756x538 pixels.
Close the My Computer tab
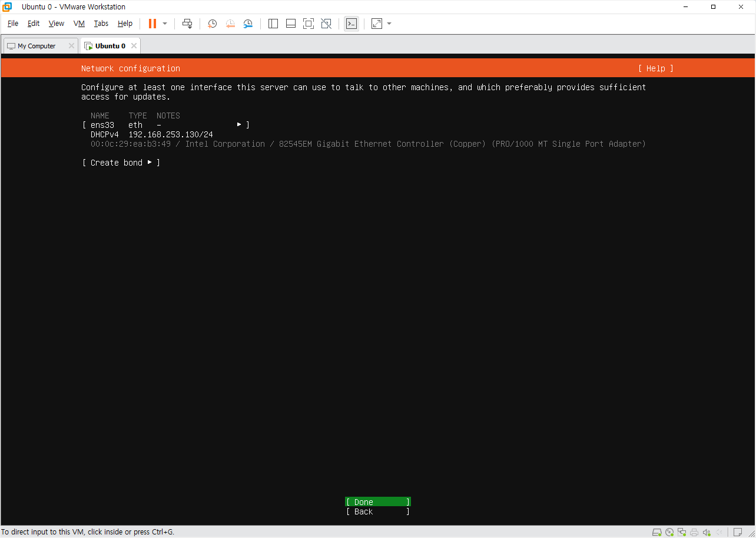71,46
